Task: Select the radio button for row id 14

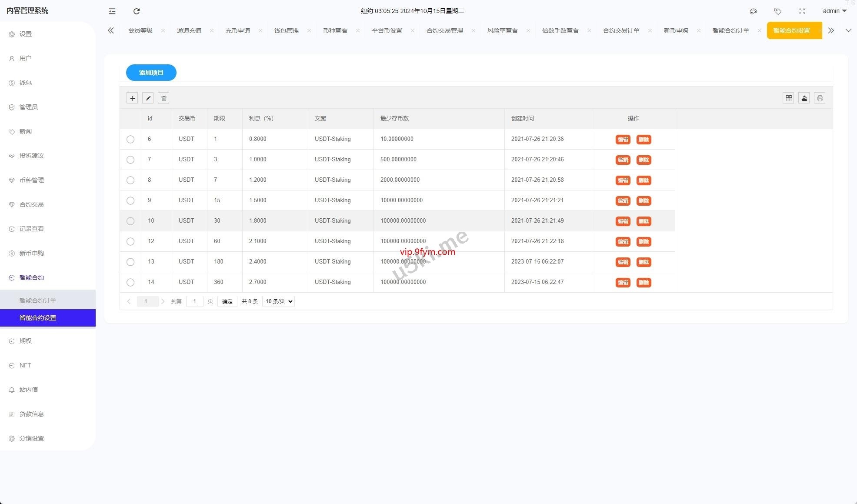Action: pos(130,282)
